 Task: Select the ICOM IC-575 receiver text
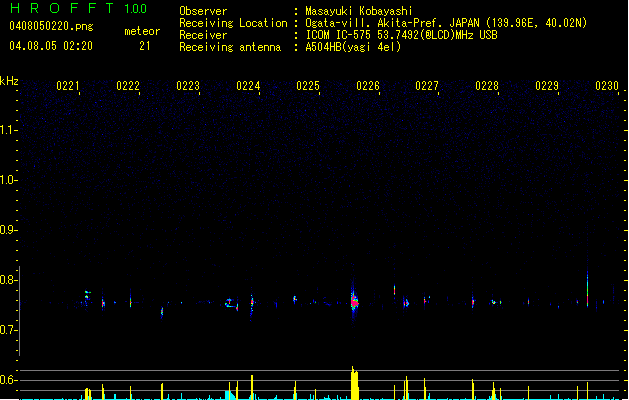coord(401,35)
